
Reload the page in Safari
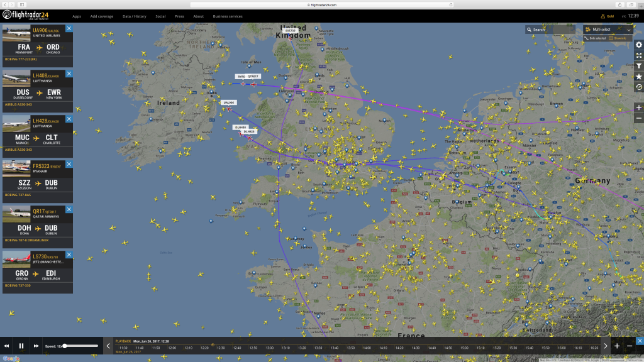click(451, 5)
